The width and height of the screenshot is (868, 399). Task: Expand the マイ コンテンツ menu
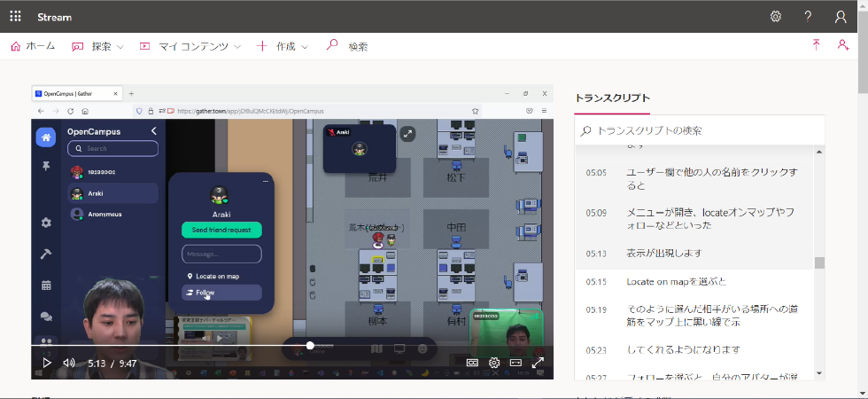pyautogui.click(x=190, y=46)
